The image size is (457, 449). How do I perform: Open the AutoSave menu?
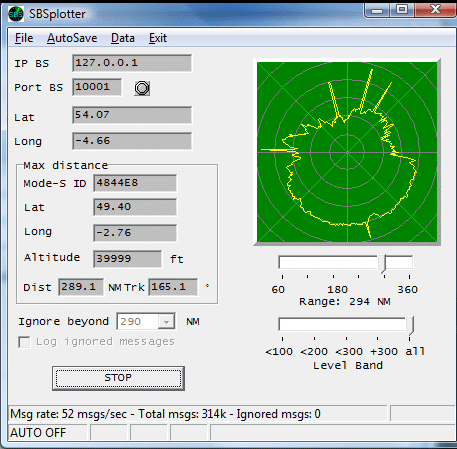click(72, 38)
